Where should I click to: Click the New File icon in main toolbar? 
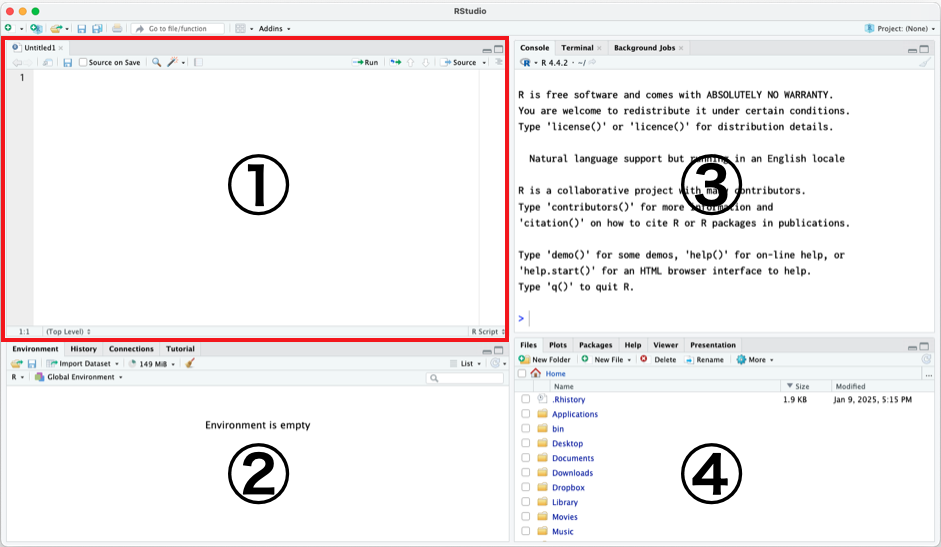coord(8,28)
